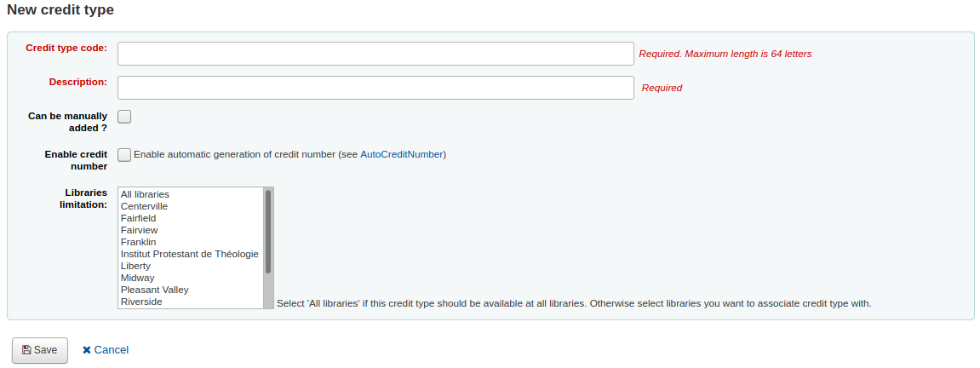Choose Liberty from libraries limitation
This screenshot has width=980, height=368.
click(x=135, y=266)
